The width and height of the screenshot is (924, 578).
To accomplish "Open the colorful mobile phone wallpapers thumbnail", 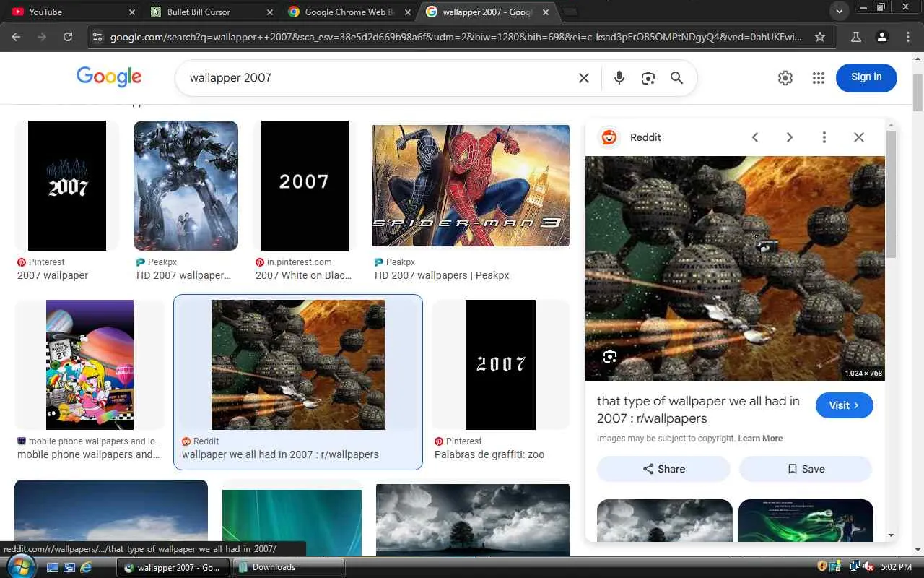I will click(90, 365).
